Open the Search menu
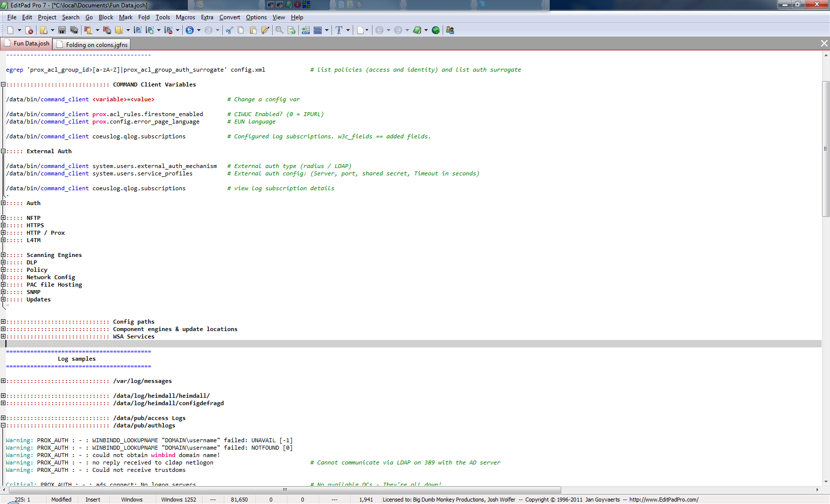830x504 pixels. (x=71, y=17)
